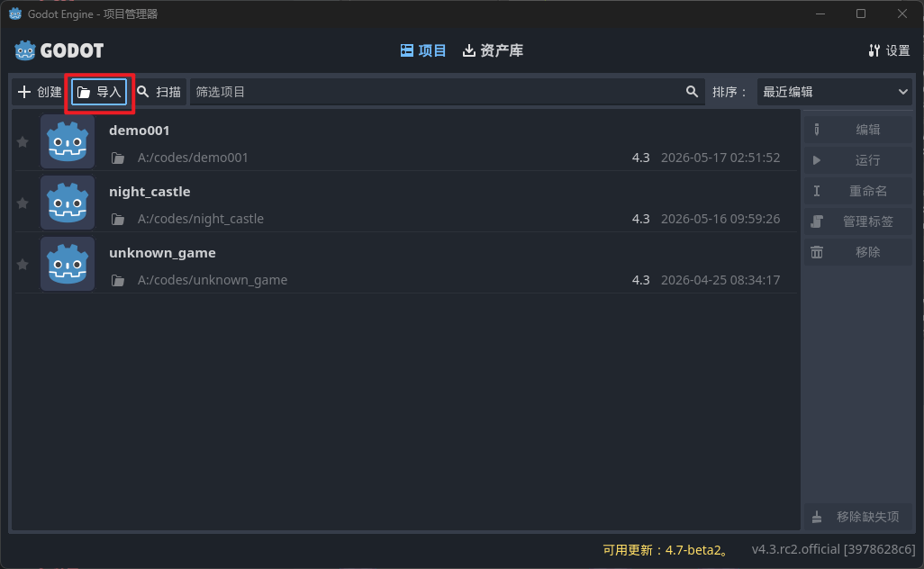Click the night_castle project name
Viewport: 924px width, 569px height.
pyautogui.click(x=149, y=192)
